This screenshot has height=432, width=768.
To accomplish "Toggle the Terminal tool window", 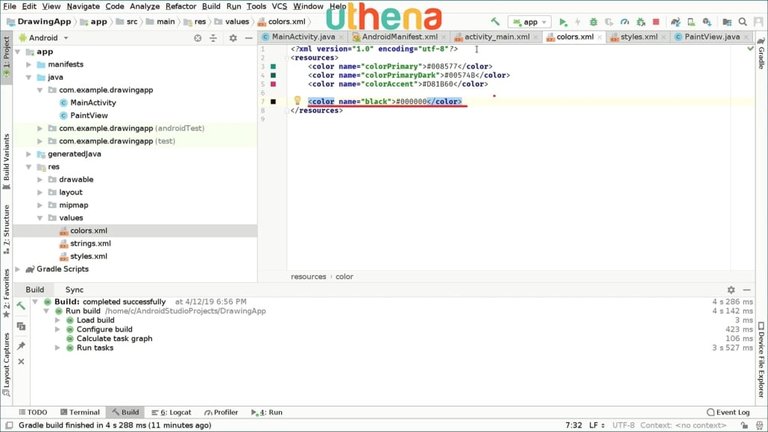I will click(79, 412).
